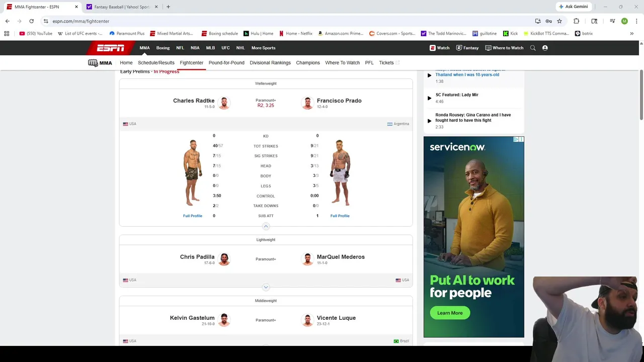Play the Thailand fight video
This screenshot has height=362, width=644.
coord(430,75)
